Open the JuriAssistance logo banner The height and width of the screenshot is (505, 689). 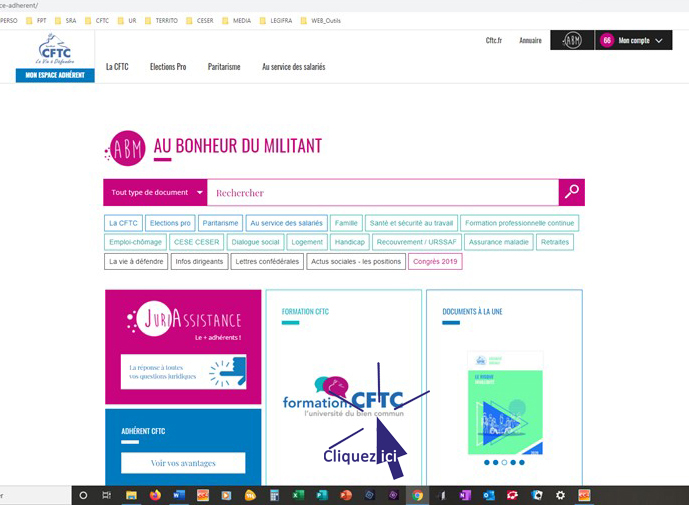pos(185,320)
